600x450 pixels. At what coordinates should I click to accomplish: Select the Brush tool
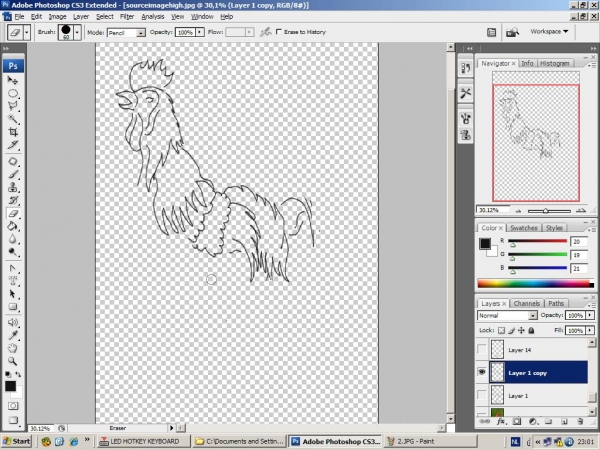click(13, 174)
